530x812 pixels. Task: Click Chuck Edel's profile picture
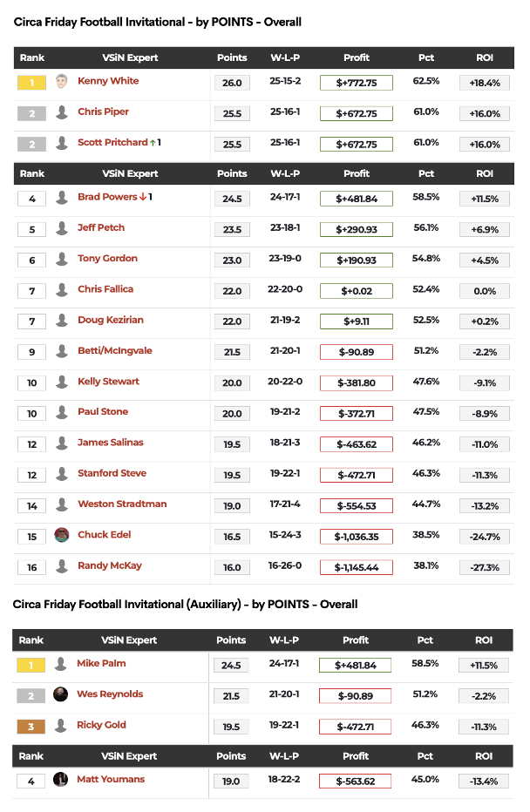pos(61,535)
